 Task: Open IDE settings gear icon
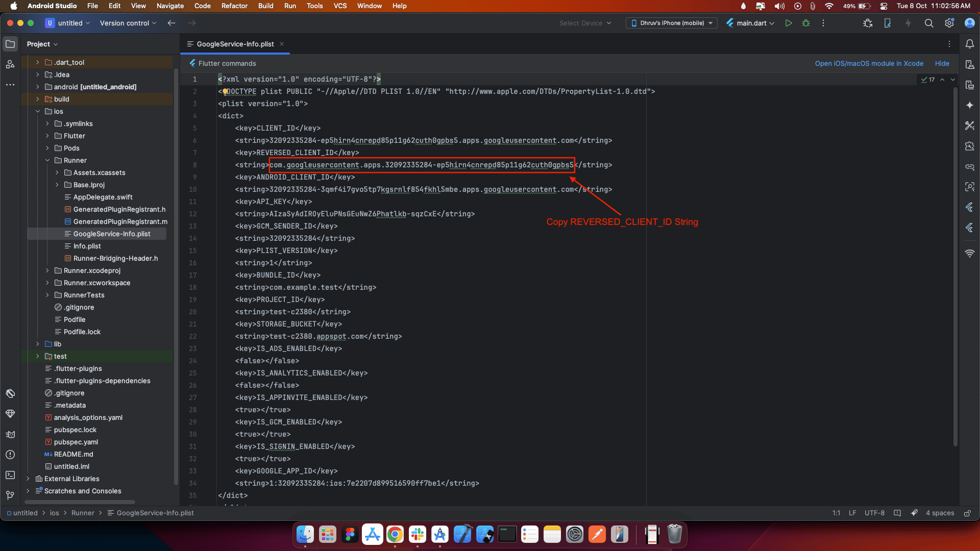(x=949, y=23)
